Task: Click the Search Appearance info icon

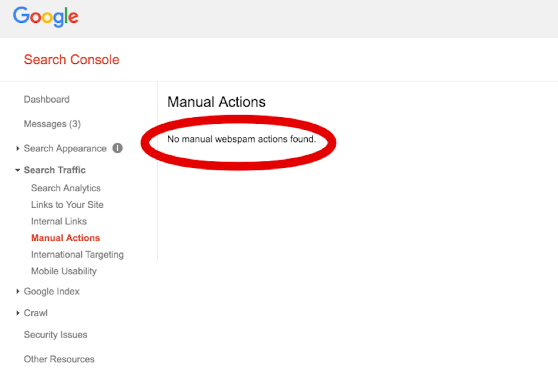Action: tap(117, 148)
